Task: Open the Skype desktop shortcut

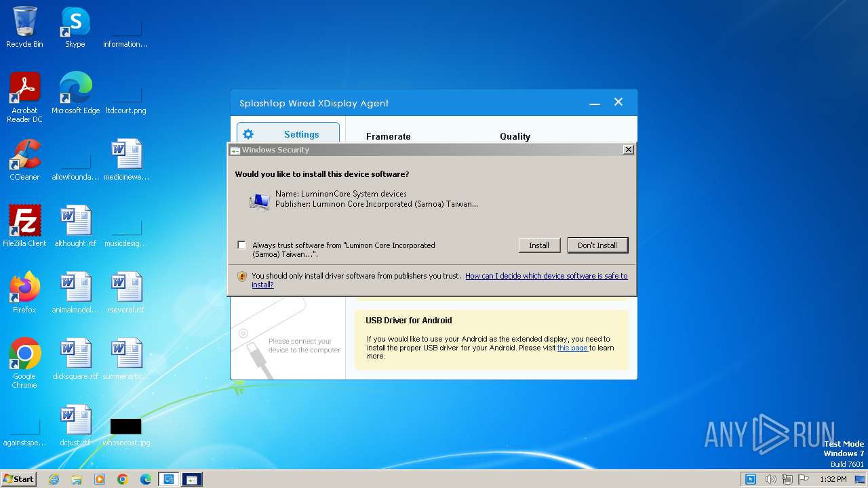Action: coord(75,27)
